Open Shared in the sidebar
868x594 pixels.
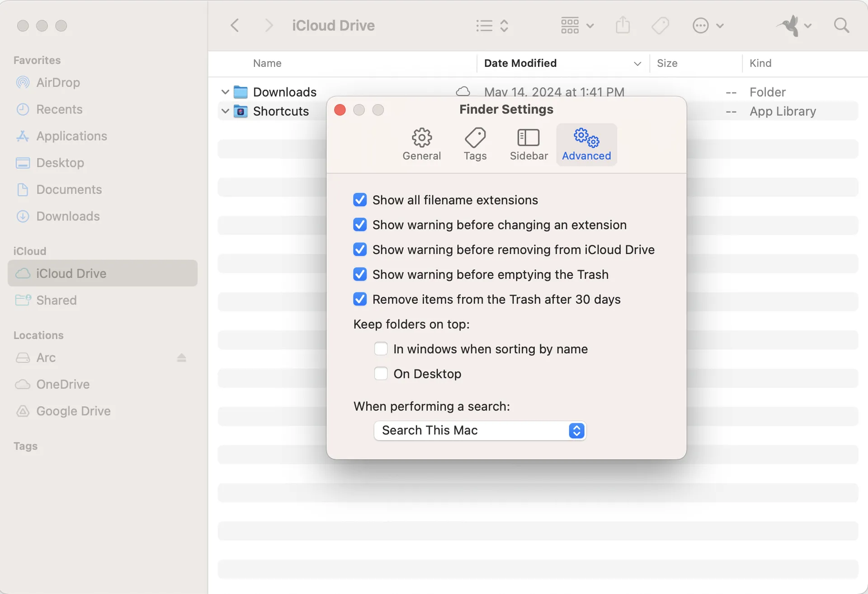point(102,300)
